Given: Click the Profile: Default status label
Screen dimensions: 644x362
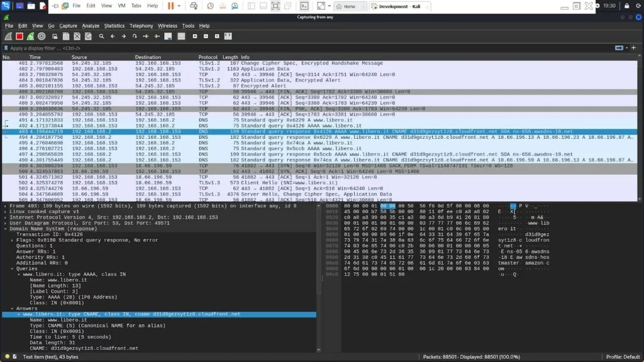Looking at the screenshot, I should [x=623, y=356].
